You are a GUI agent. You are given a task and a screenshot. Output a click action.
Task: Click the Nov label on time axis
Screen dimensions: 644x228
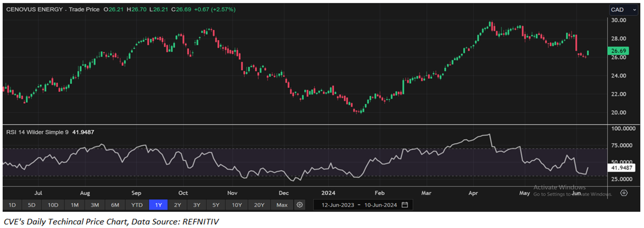(233, 193)
